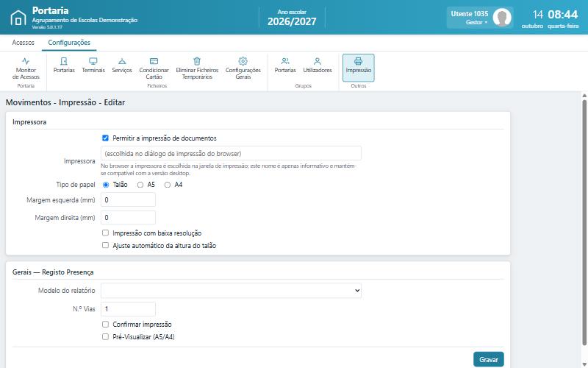Open Portarias in Grupos section
Screen dimensions: 588x368
click(285, 65)
